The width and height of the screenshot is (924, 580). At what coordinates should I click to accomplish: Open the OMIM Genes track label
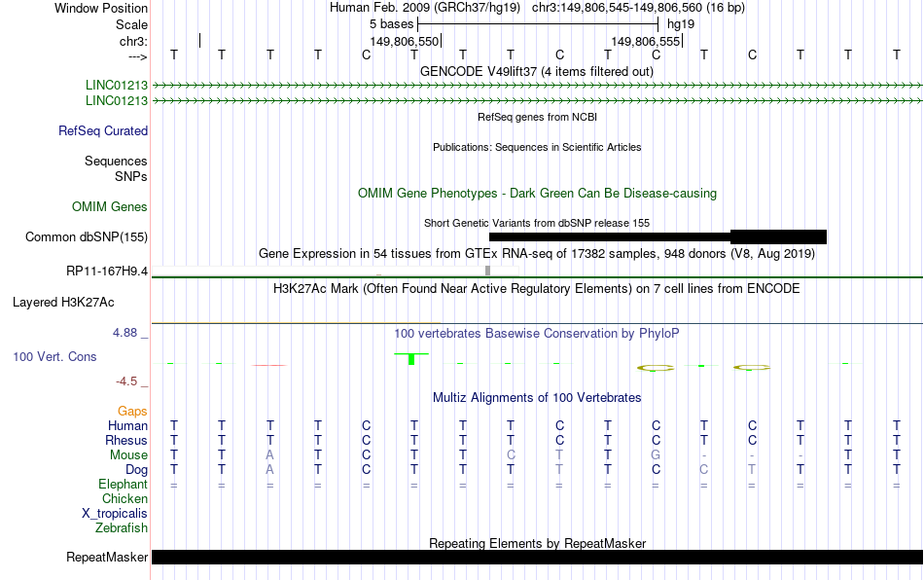(x=109, y=207)
